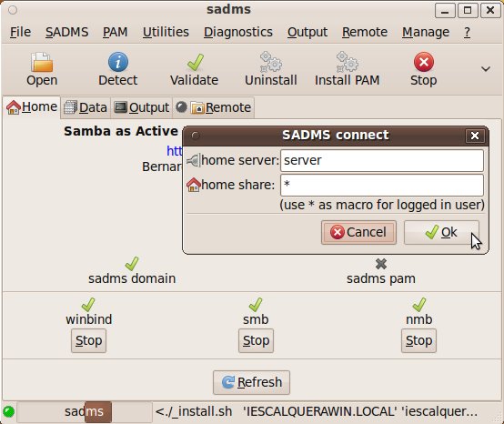Click the dark sphere icon before Remote tab

[x=181, y=107]
